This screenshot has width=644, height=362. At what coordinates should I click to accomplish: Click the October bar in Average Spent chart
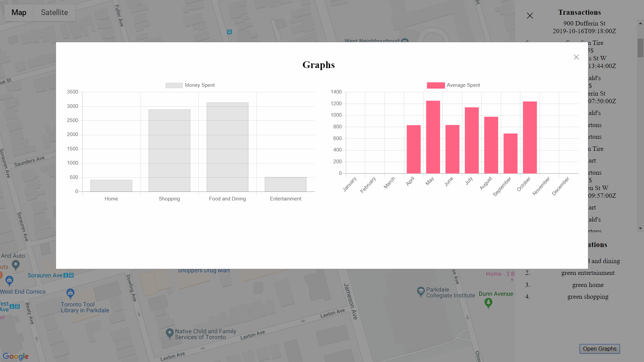coord(530,137)
